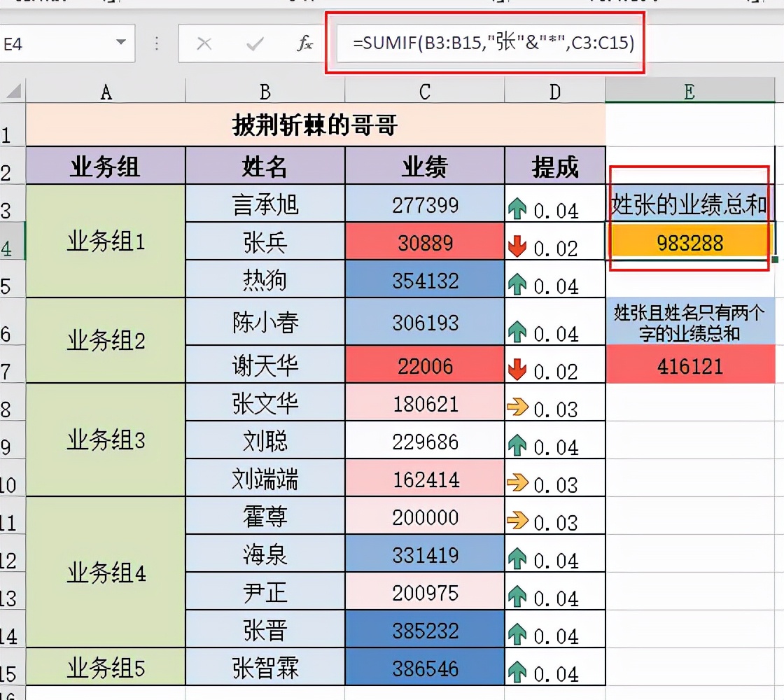Select name cell 霍尊
Image resolution: width=784 pixels, height=700 pixels.
click(x=265, y=515)
